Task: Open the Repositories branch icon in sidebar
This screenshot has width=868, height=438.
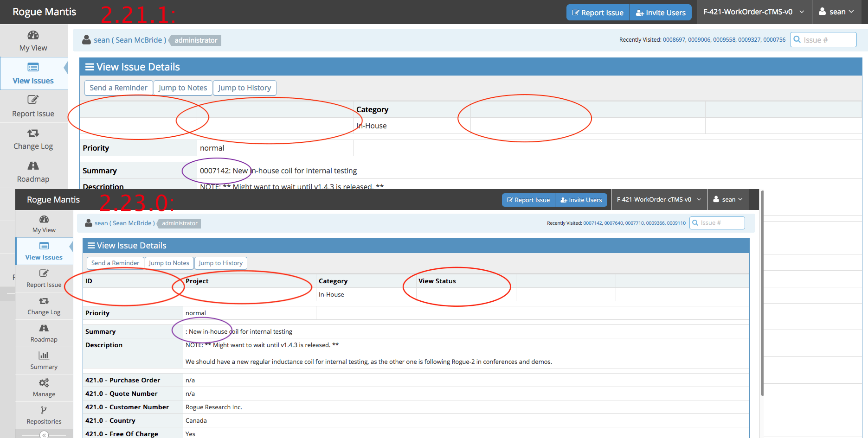Action: point(44,410)
